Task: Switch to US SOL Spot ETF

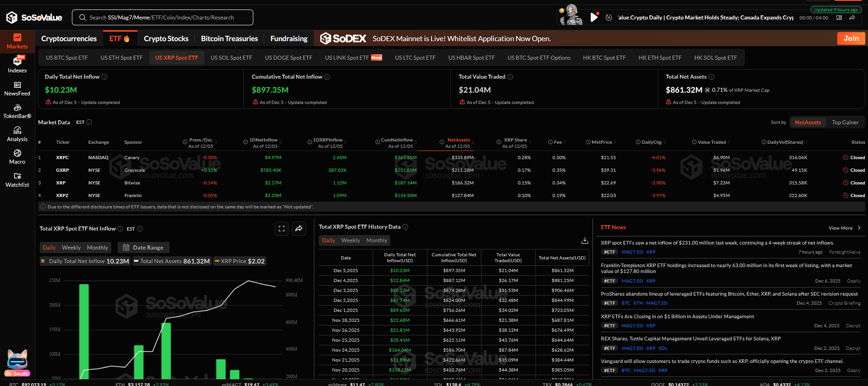Action: click(x=231, y=58)
